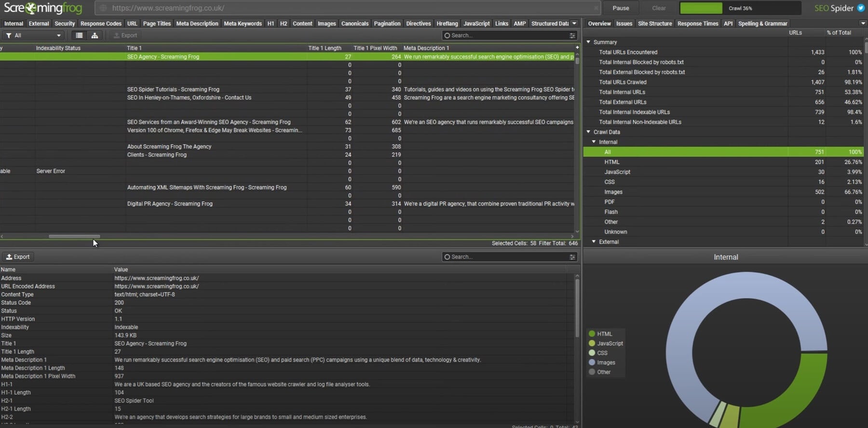The height and width of the screenshot is (428, 868).
Task: Click the add column plus icon
Action: (x=577, y=47)
